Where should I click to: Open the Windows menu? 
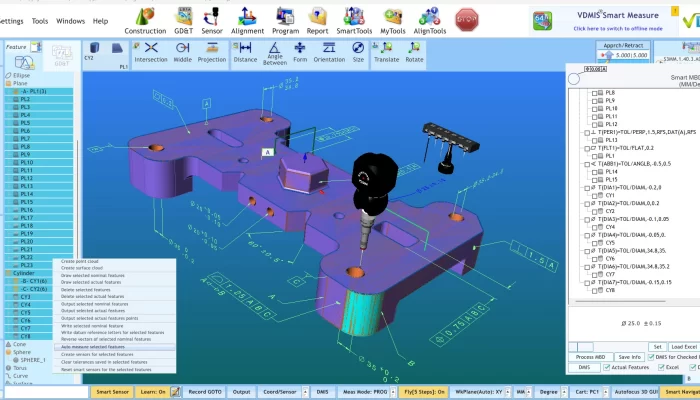pyautogui.click(x=70, y=21)
